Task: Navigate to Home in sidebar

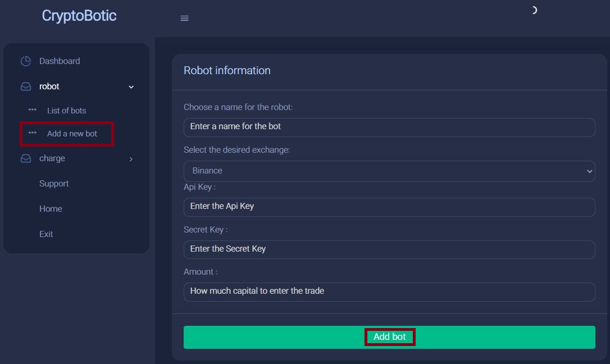Action: pos(51,209)
